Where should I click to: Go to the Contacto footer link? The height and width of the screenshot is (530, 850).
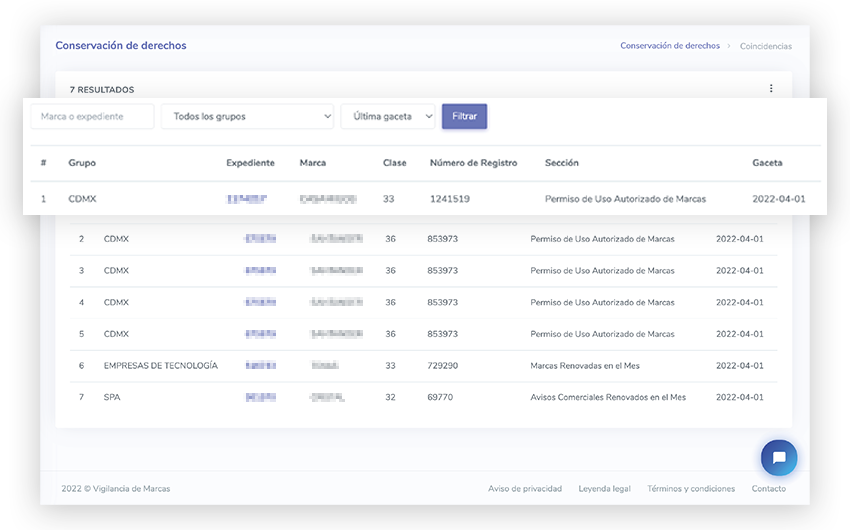coord(768,489)
